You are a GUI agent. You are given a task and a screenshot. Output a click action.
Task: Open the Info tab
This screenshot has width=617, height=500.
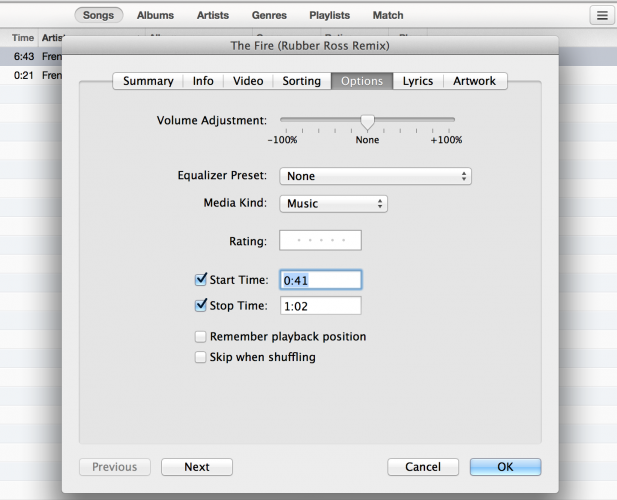click(203, 81)
